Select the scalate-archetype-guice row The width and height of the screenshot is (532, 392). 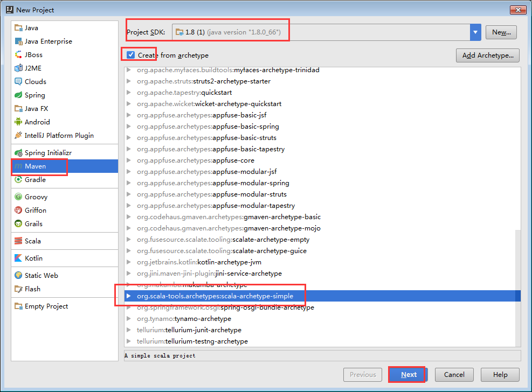pyautogui.click(x=322, y=251)
